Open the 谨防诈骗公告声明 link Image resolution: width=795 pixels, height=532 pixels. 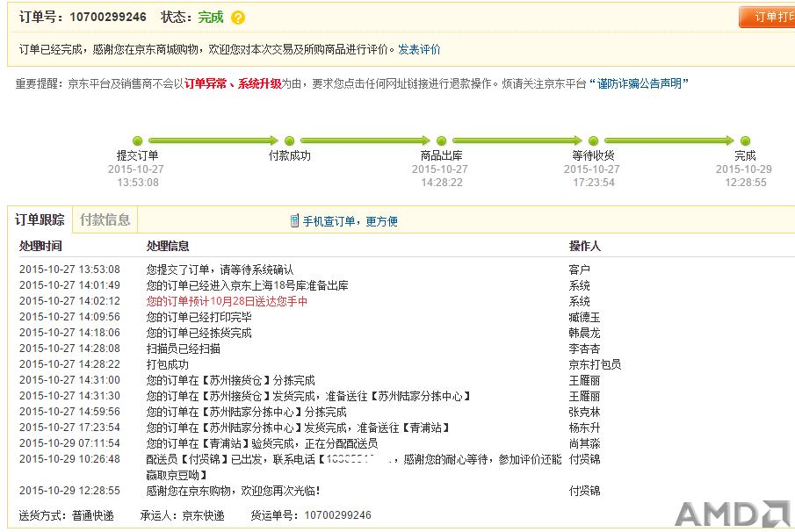click(639, 83)
